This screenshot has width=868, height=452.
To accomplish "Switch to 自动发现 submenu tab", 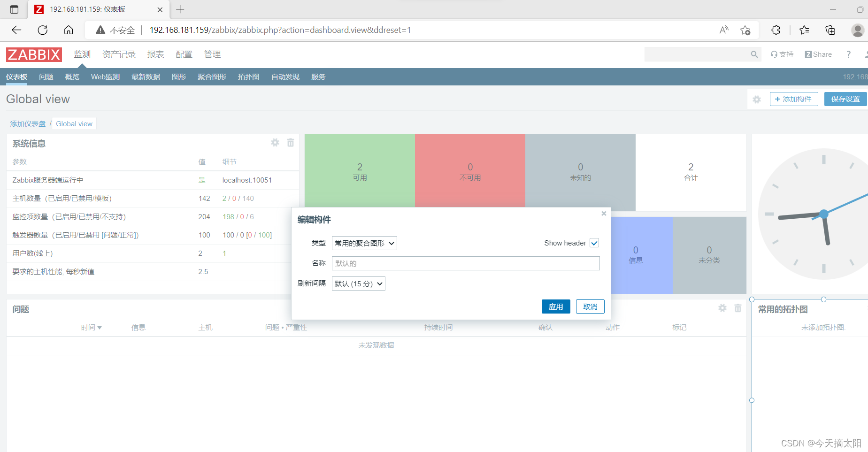I will [285, 77].
